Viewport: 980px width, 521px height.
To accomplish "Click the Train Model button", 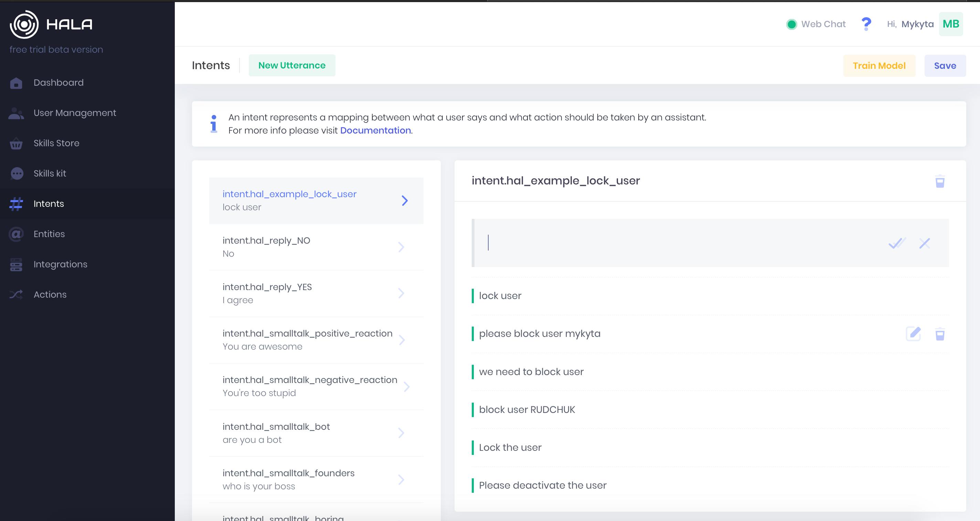I will [879, 66].
